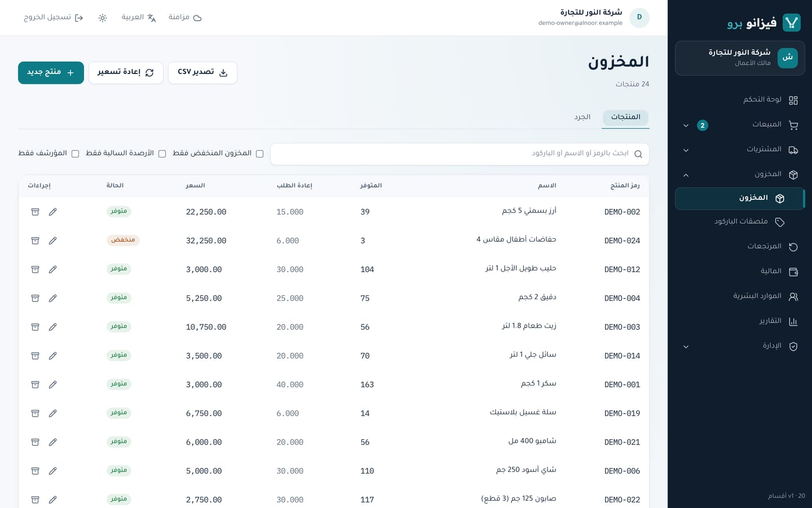Open ملصقات الباركود sidebar item
The image size is (812, 508).
click(x=740, y=222)
